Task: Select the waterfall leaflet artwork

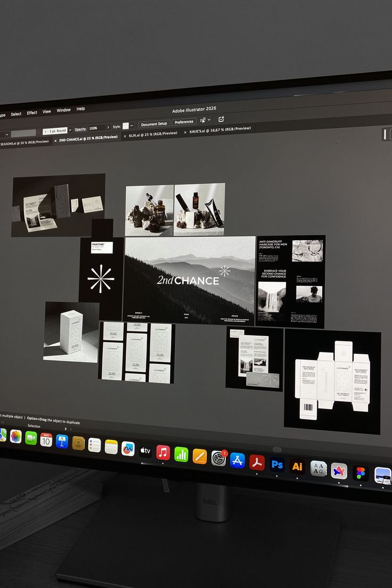Action: (x=255, y=359)
